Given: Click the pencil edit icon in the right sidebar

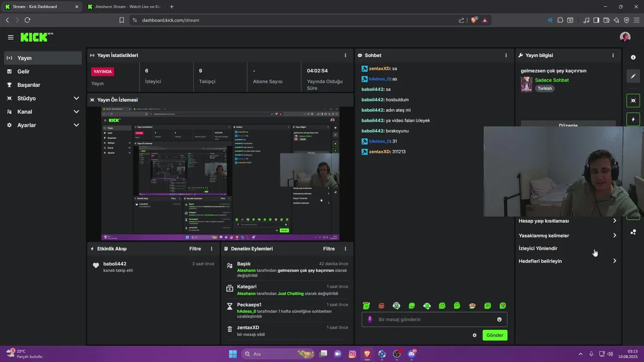Looking at the screenshot, I should point(633,76).
